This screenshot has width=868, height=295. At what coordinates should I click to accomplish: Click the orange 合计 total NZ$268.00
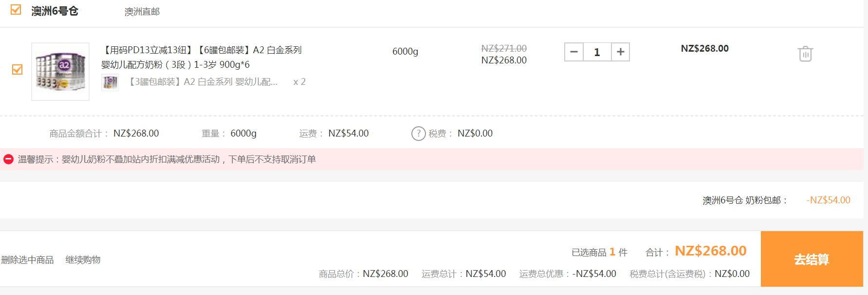tap(710, 251)
